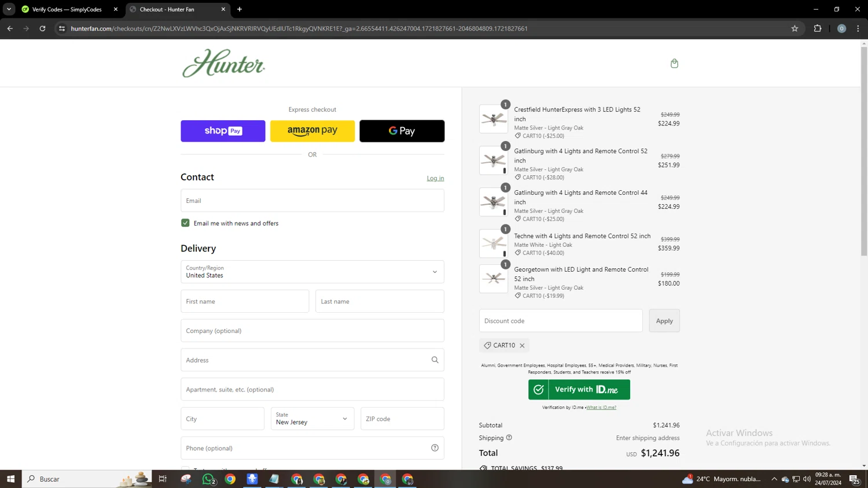Open the shopping bag cart icon
The width and height of the screenshot is (868, 488).
click(674, 64)
